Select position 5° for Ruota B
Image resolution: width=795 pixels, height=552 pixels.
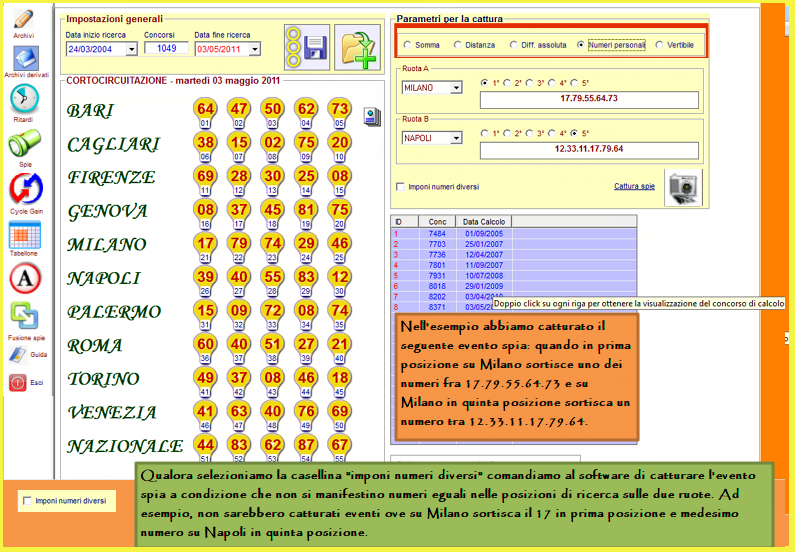[574, 133]
